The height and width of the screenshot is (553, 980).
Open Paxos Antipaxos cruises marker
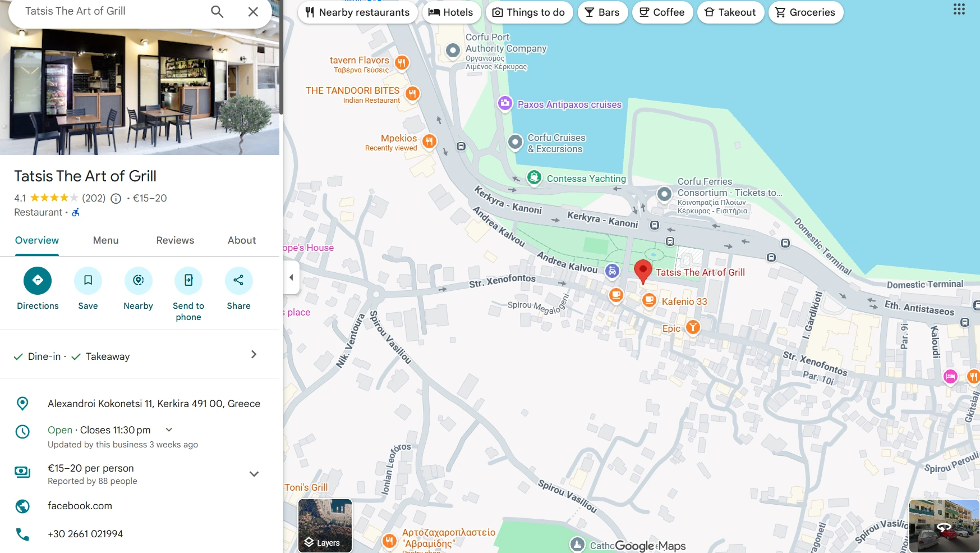505,103
